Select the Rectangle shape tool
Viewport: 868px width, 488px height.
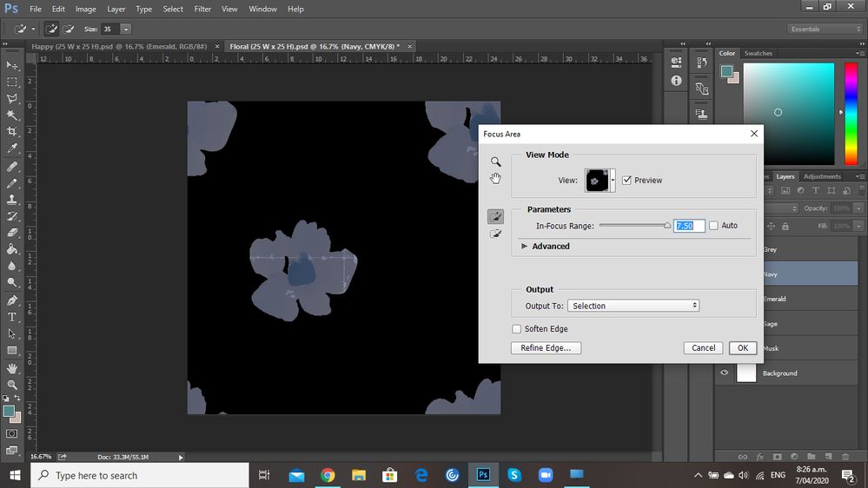tap(11, 350)
